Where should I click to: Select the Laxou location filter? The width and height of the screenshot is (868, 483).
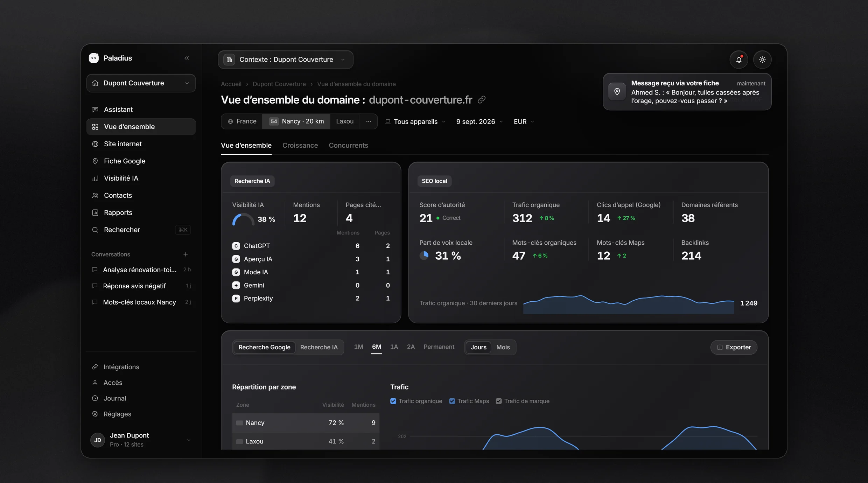tap(345, 121)
